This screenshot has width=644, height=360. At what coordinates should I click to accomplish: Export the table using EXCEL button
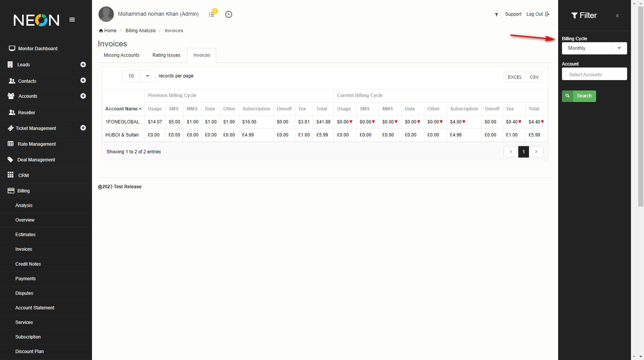click(515, 77)
